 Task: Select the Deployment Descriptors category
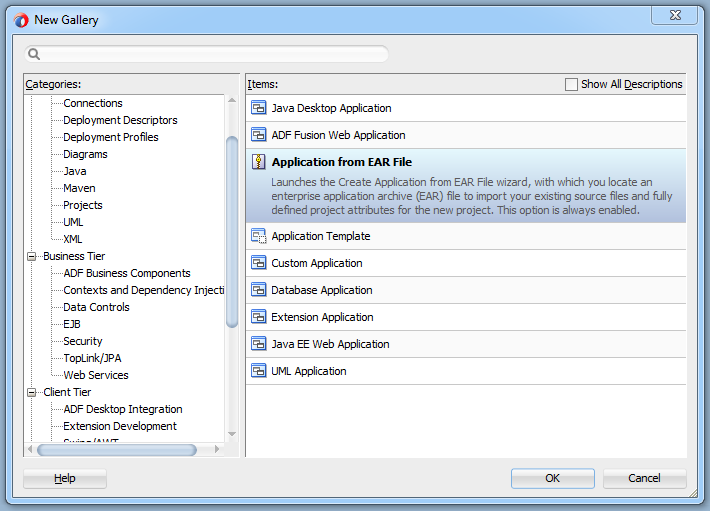pyautogui.click(x=120, y=120)
